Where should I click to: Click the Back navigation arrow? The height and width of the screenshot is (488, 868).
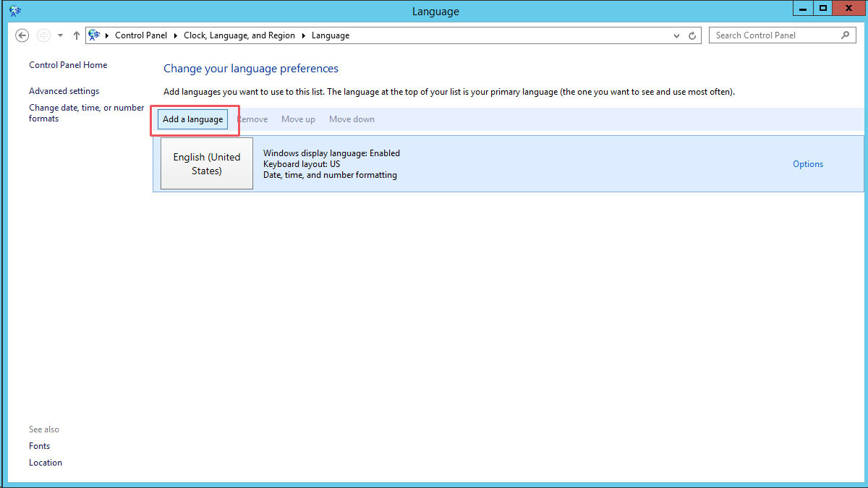click(x=22, y=35)
